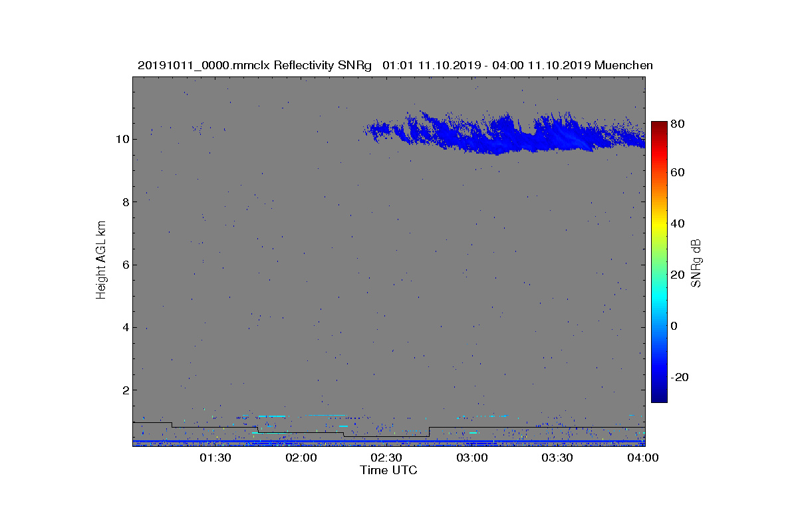
Task: Click the 02:00 time tick label
Action: click(x=301, y=458)
